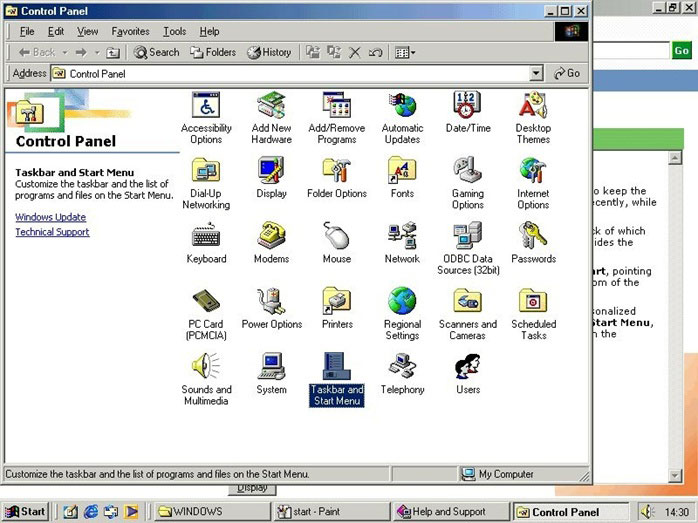The width and height of the screenshot is (698, 523).
Task: Select PC Card (PCMCIA) icon
Action: tap(206, 301)
